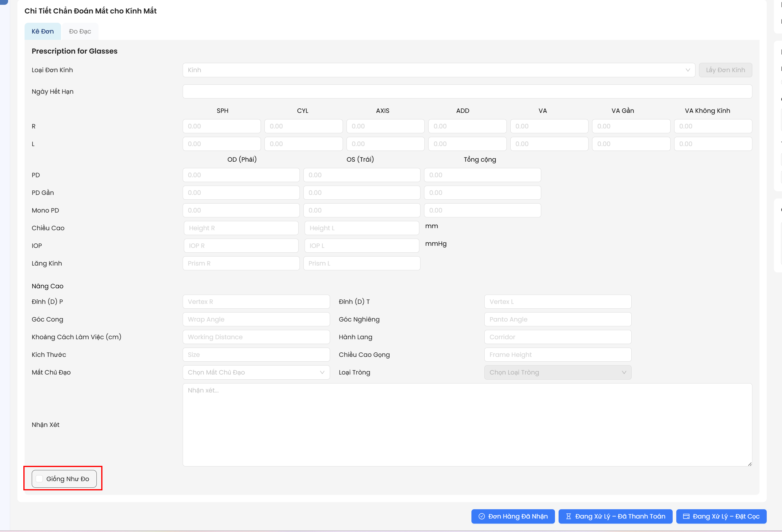
Task: Click the Corridor input
Action: click(558, 337)
